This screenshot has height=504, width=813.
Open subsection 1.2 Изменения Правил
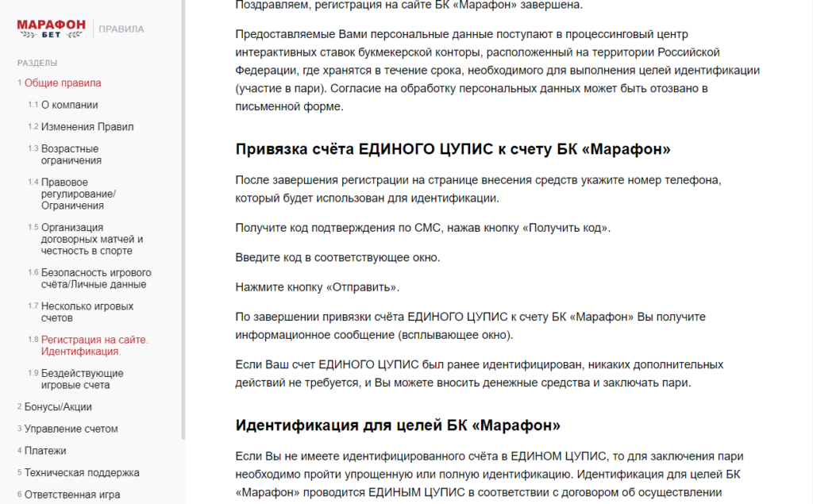click(87, 126)
